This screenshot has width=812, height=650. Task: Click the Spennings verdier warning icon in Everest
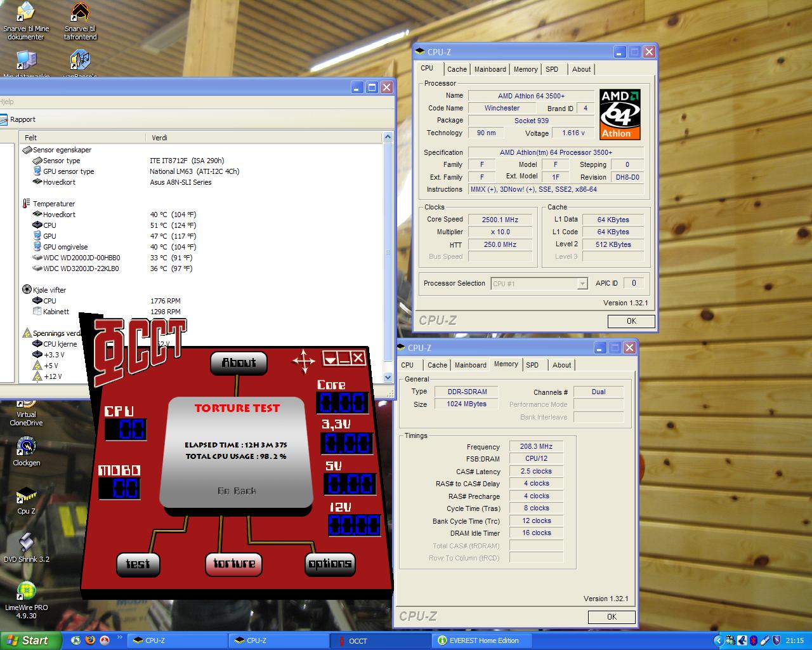pos(27,333)
